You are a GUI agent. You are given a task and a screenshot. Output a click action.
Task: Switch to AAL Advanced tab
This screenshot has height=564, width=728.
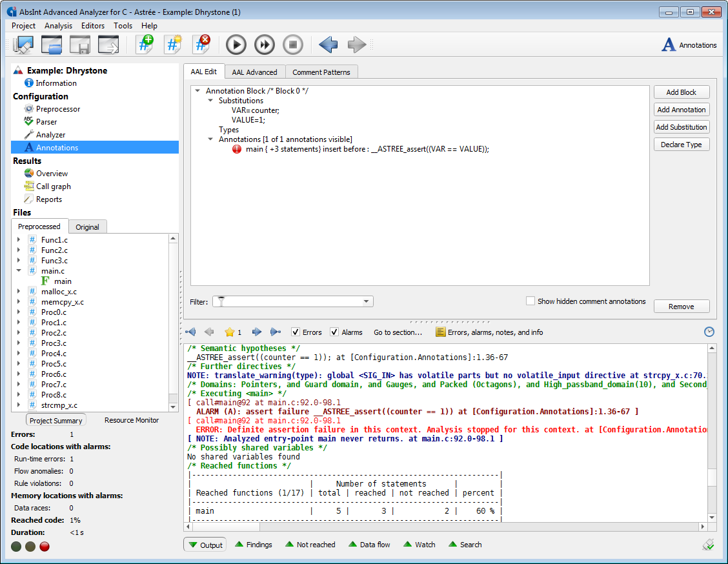pos(254,72)
